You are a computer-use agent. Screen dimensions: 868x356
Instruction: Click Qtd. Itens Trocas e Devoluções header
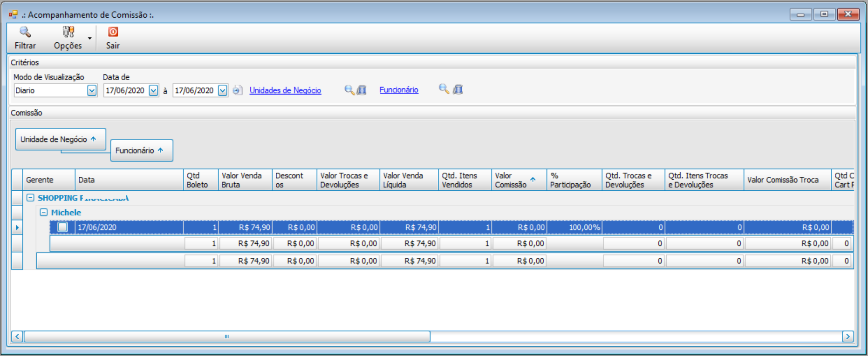tap(704, 180)
